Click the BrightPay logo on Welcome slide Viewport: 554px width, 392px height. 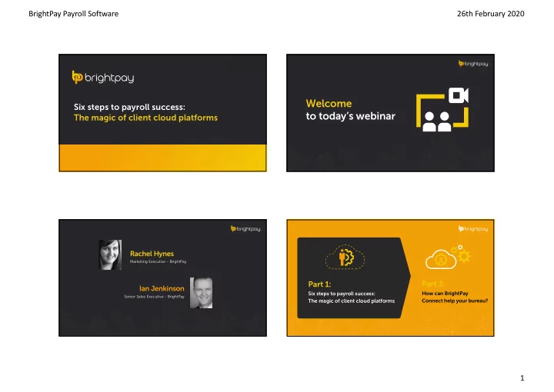(473, 64)
